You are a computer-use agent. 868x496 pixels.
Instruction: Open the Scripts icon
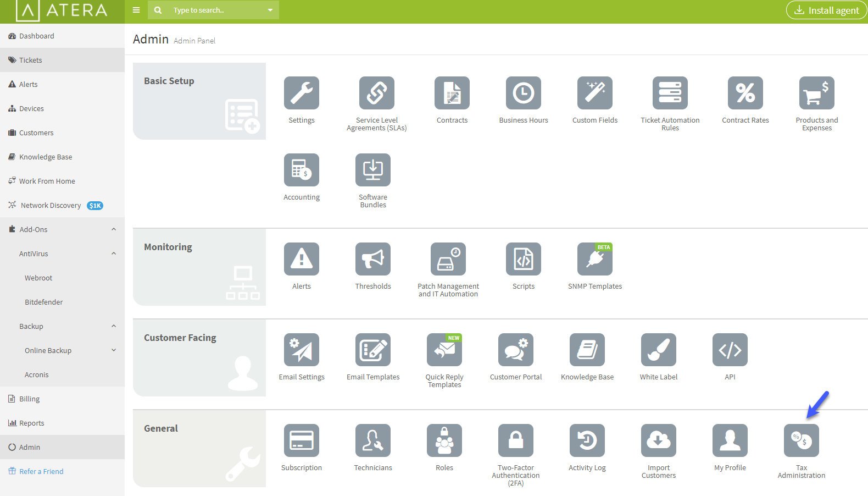(524, 259)
